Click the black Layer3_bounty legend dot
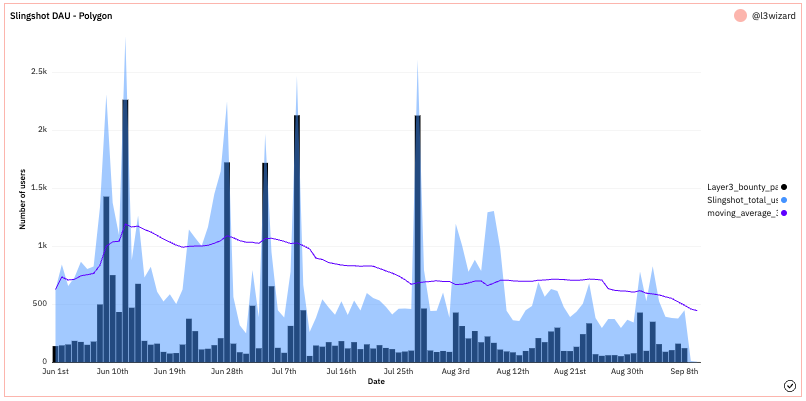The height and width of the screenshot is (401, 806). pyautogui.click(x=784, y=187)
